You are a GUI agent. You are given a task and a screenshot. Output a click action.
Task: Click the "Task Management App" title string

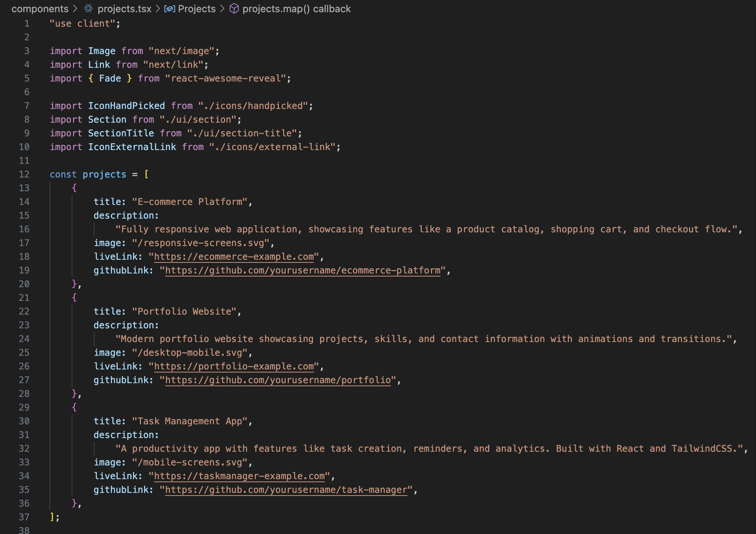click(x=190, y=421)
